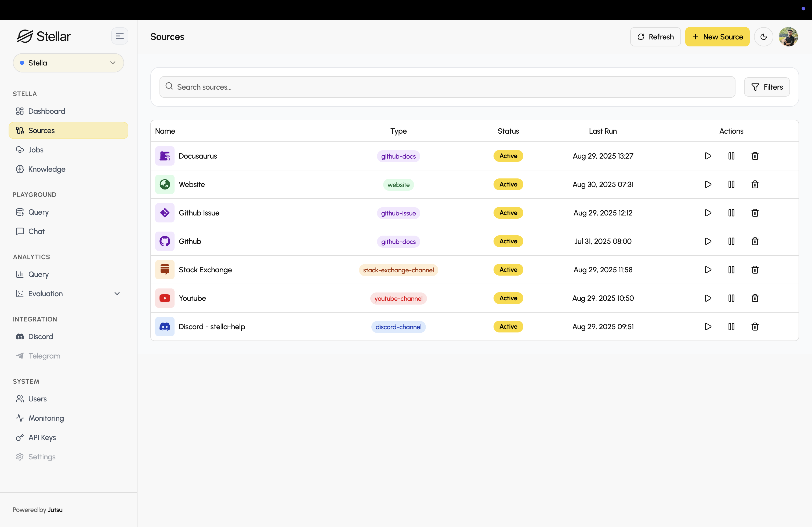
Task: Click the Discord stella-help source icon
Action: tap(165, 327)
